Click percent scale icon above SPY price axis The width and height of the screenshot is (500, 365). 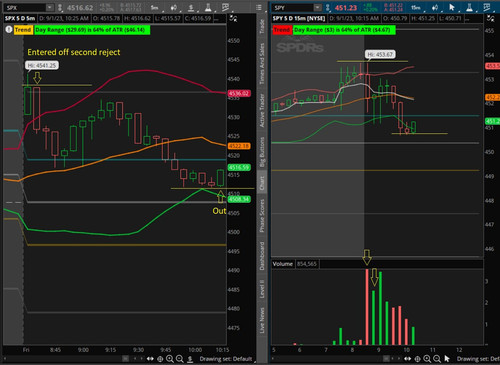(491, 19)
